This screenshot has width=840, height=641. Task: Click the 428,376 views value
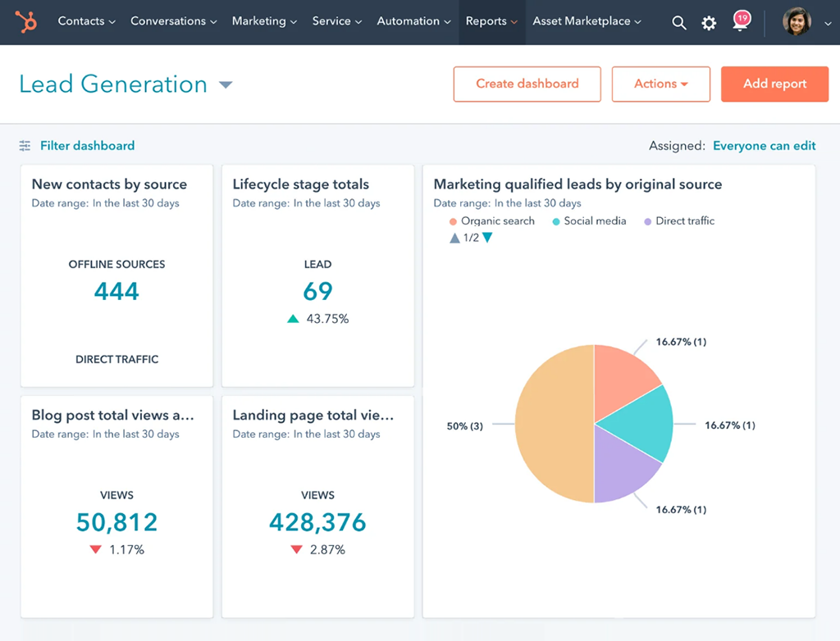pos(317,522)
